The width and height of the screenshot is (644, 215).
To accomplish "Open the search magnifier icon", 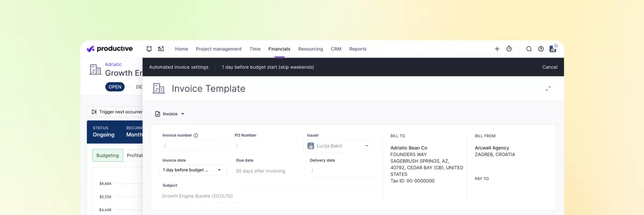I will pyautogui.click(x=529, y=49).
